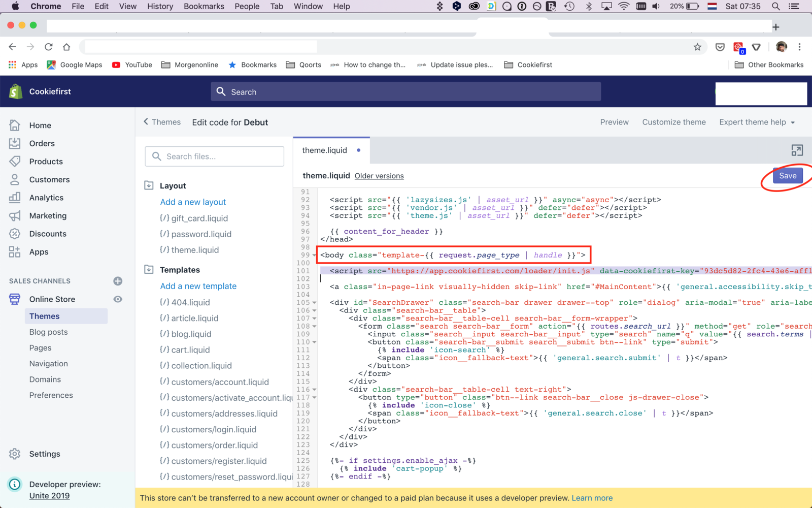Viewport: 812px width, 508px height.
Task: Open Google Maps bookmark
Action: 75,65
